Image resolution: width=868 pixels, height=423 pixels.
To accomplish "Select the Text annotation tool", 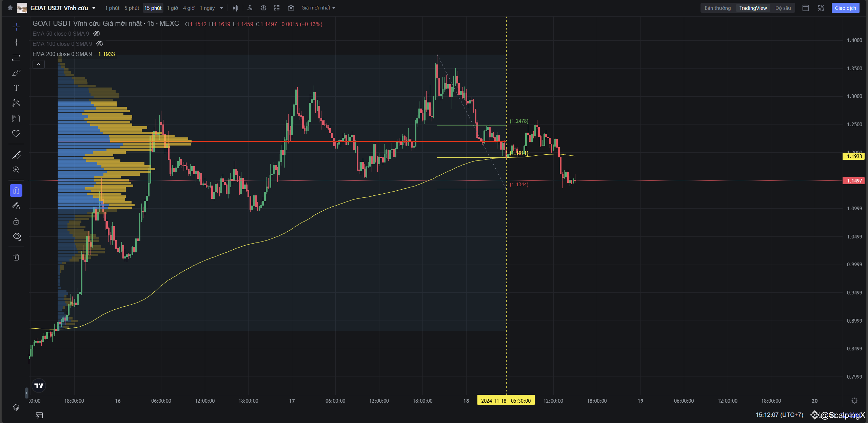I will click(x=16, y=88).
